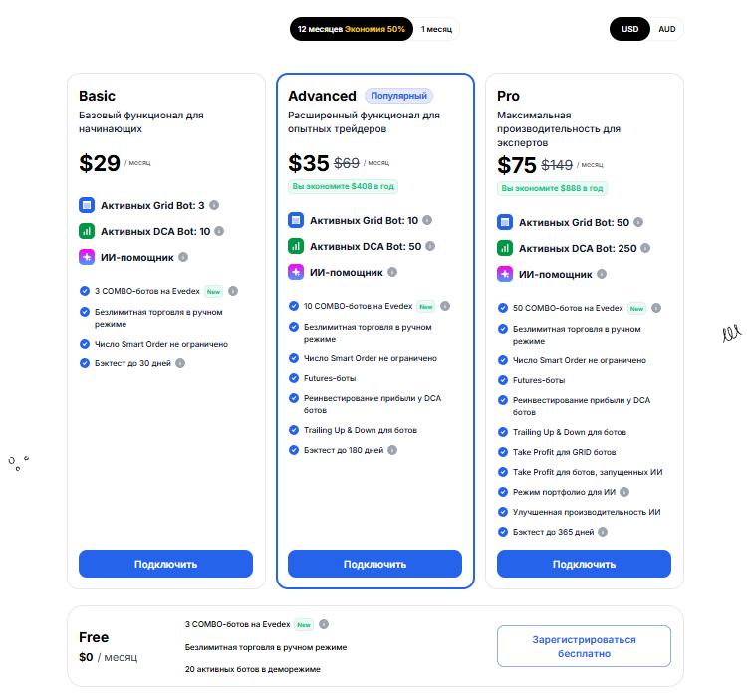
Task: Click the Basic plan AI assistant icon
Action: coord(87,257)
